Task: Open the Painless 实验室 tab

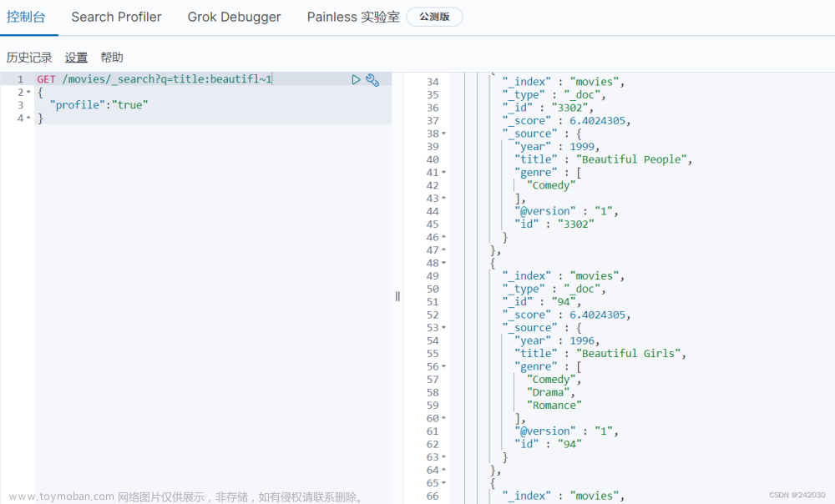Action: tap(353, 17)
